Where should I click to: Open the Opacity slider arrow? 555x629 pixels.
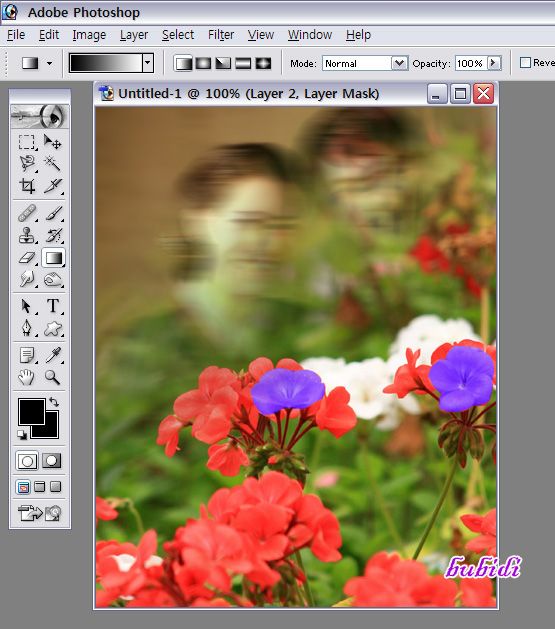(494, 63)
